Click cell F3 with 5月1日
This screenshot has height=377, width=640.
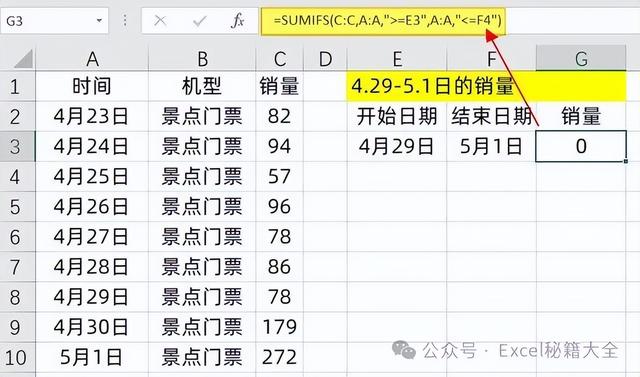491,146
